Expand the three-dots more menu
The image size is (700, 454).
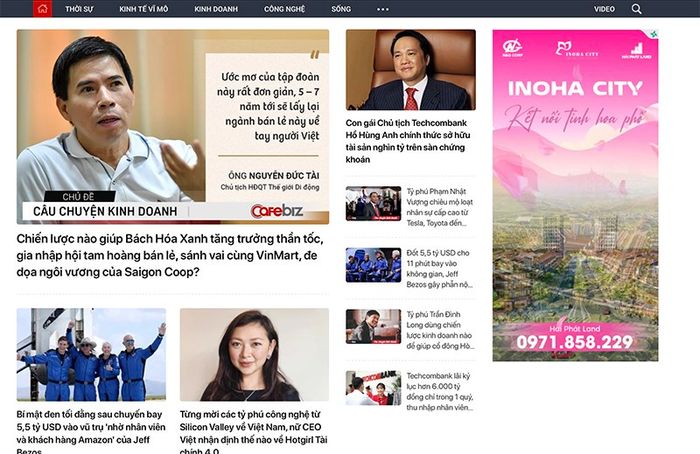pos(383,9)
